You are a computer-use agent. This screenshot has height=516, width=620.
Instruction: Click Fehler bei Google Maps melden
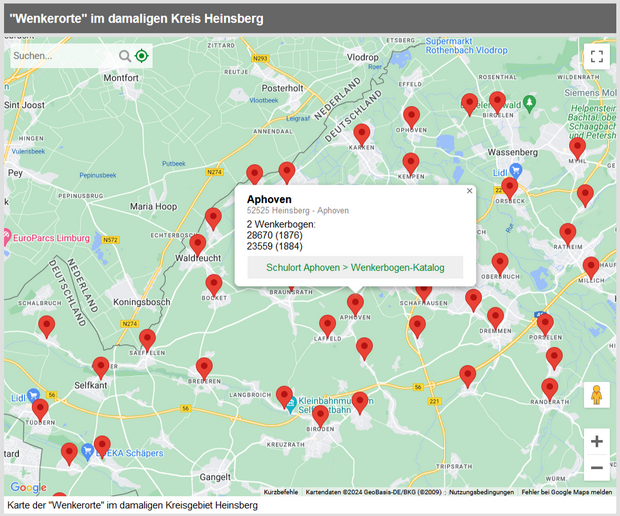point(567,492)
